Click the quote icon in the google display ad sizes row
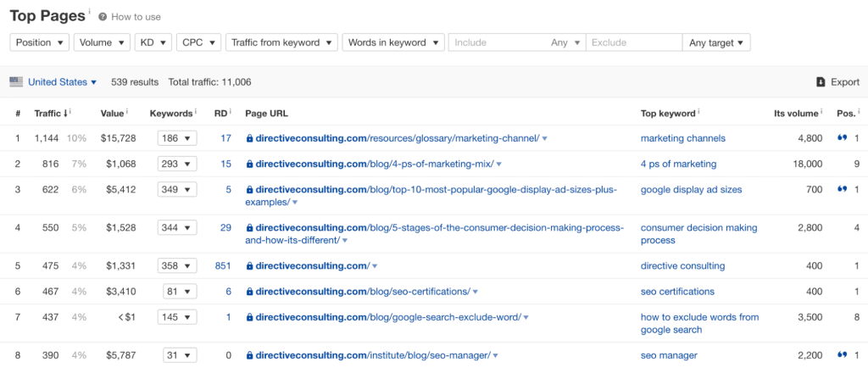 842,189
